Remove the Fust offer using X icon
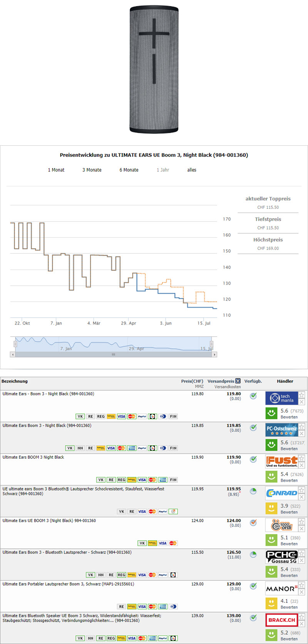Viewport: 308px width, 644px height. point(301,465)
